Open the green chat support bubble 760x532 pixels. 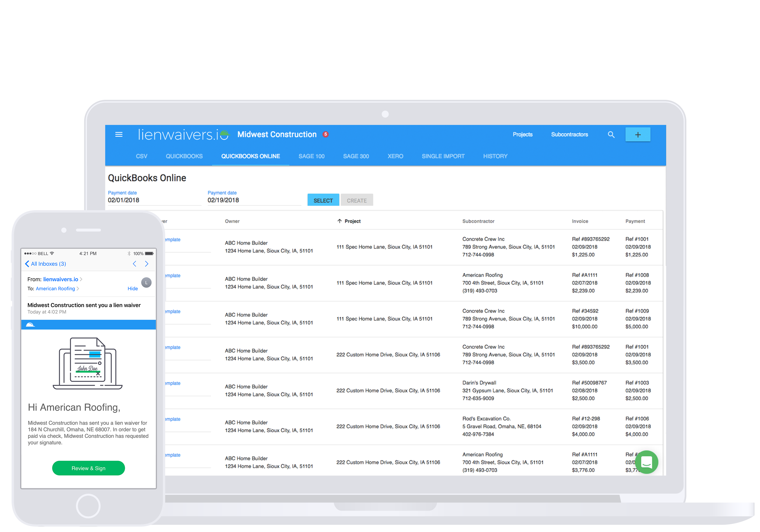click(x=646, y=462)
